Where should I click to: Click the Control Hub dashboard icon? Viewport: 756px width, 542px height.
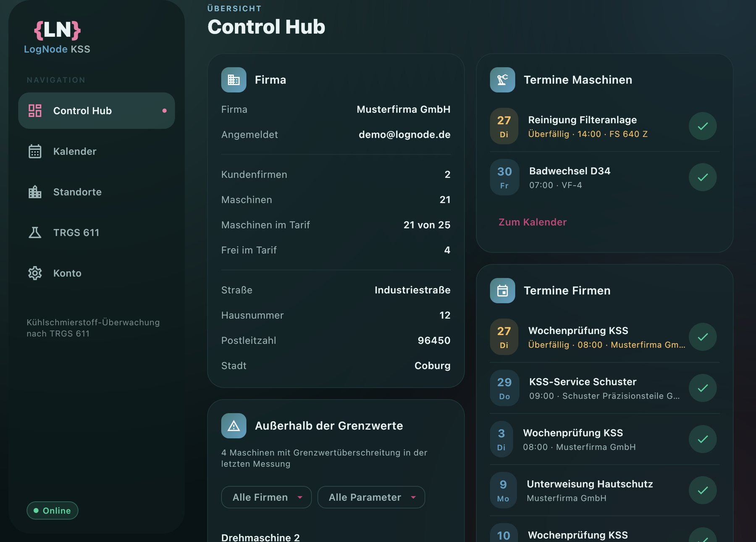click(x=35, y=111)
